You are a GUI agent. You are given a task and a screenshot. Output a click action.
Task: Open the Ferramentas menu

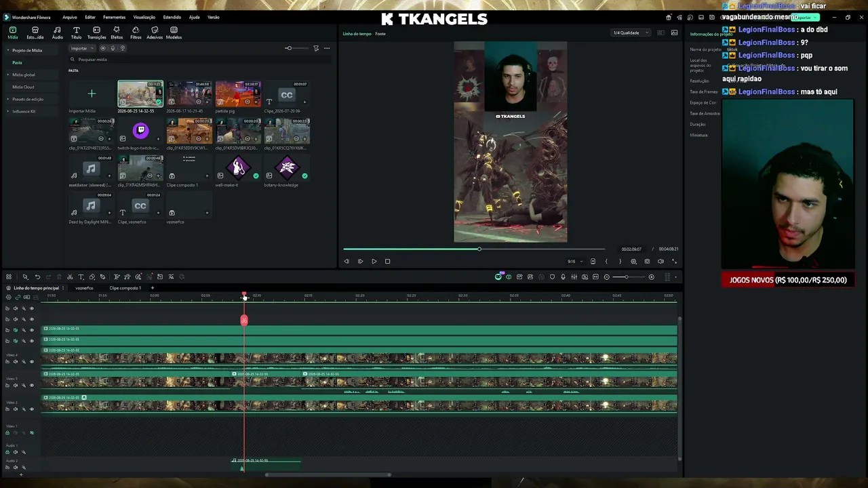coord(114,17)
